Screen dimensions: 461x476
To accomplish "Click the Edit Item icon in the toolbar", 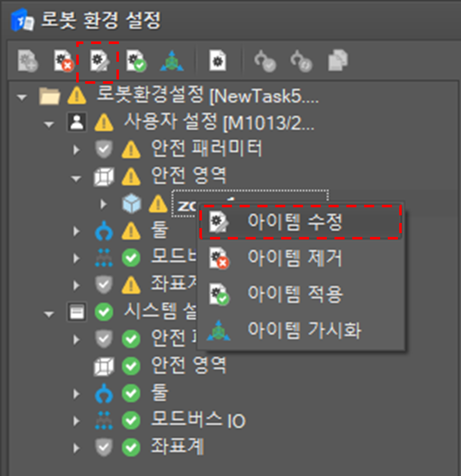I will point(97,61).
